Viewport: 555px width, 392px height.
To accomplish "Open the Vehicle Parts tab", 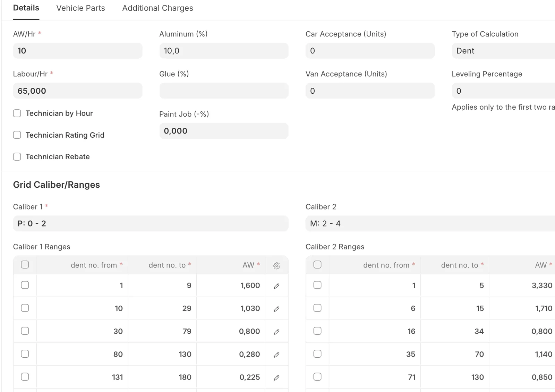I will coord(80,8).
